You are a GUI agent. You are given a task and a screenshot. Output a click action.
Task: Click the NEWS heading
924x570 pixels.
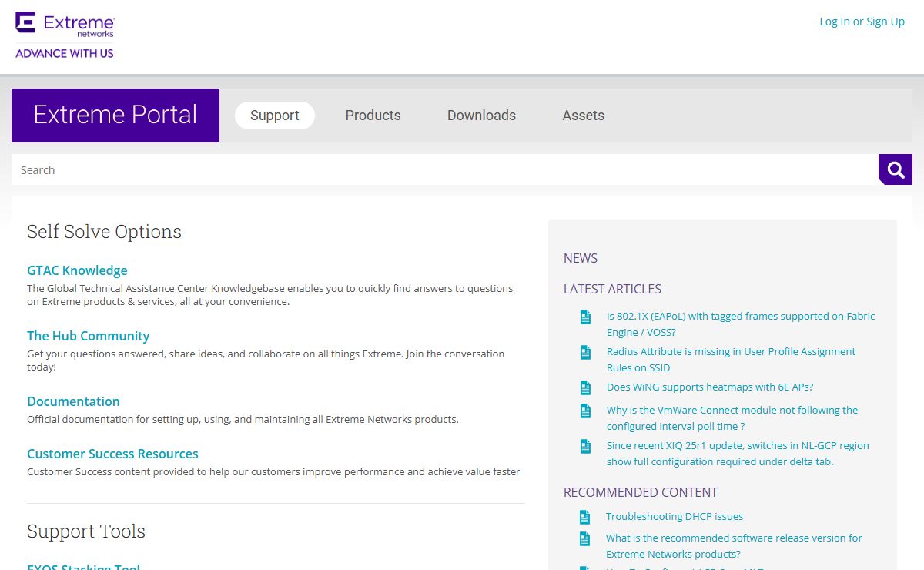(581, 258)
